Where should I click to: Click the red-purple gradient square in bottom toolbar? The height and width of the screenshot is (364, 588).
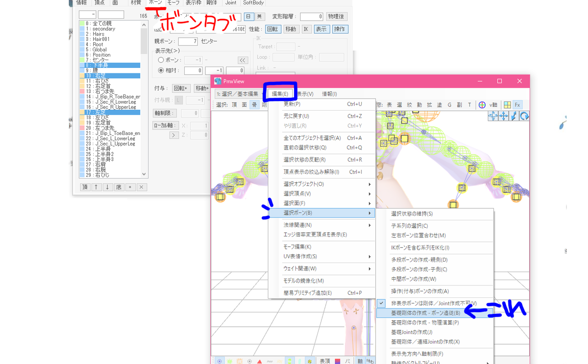click(x=337, y=361)
